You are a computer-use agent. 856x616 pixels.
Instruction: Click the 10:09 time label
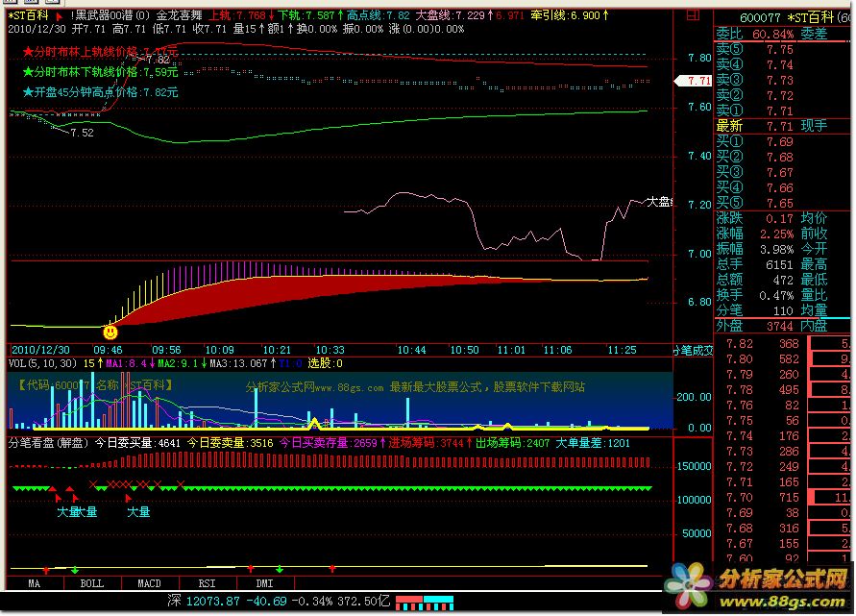coord(219,350)
